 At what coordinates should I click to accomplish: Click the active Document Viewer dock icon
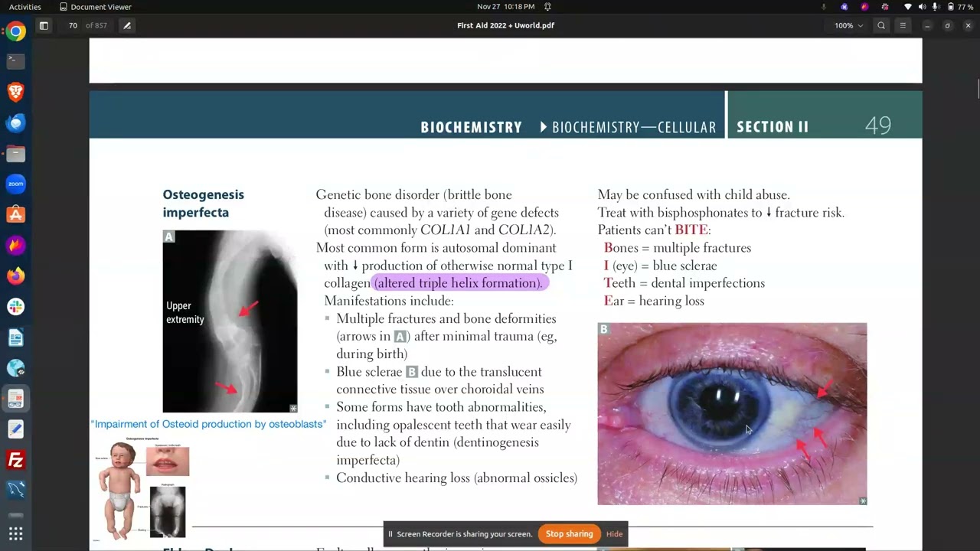(x=15, y=399)
